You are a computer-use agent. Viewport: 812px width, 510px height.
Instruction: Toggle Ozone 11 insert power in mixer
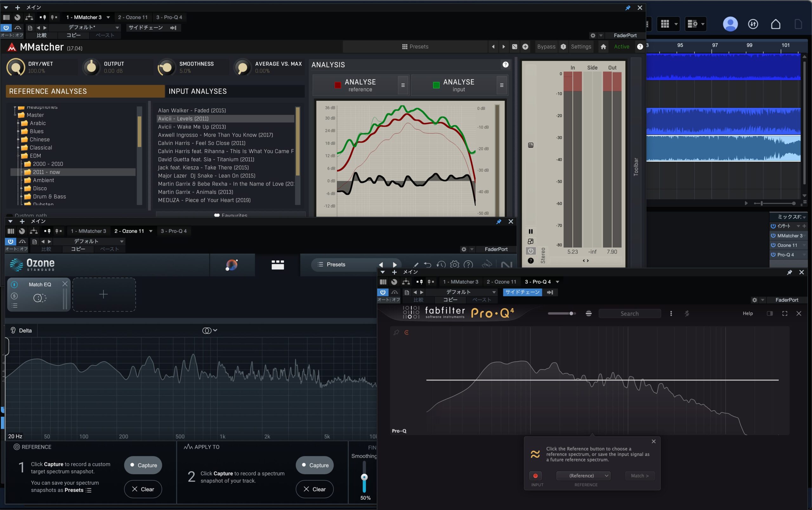pyautogui.click(x=773, y=245)
